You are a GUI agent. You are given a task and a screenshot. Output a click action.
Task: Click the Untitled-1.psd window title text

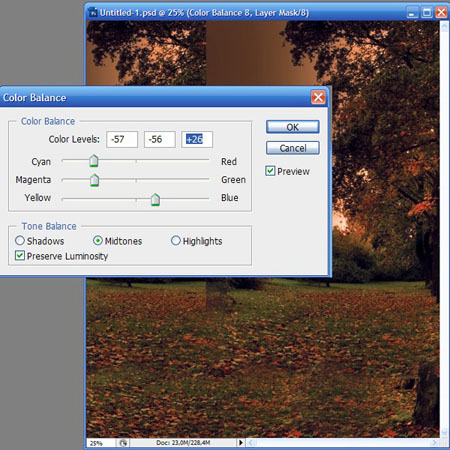[x=204, y=13]
